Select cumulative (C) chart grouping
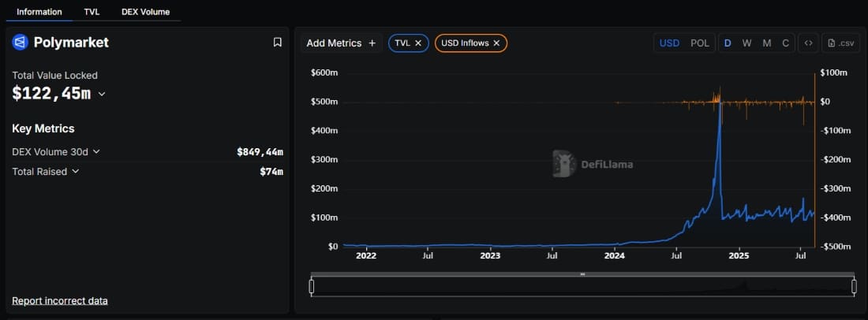The image size is (868, 320). pos(785,43)
